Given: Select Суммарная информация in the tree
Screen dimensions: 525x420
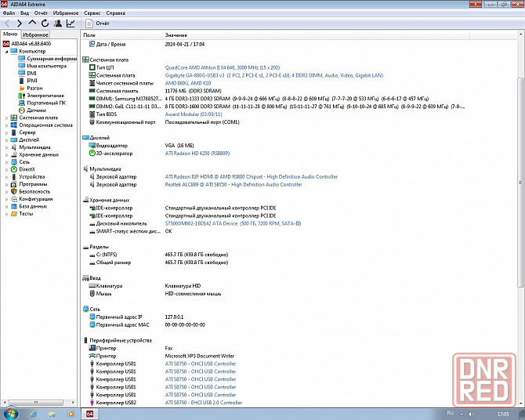Looking at the screenshot, I should (x=52, y=59).
